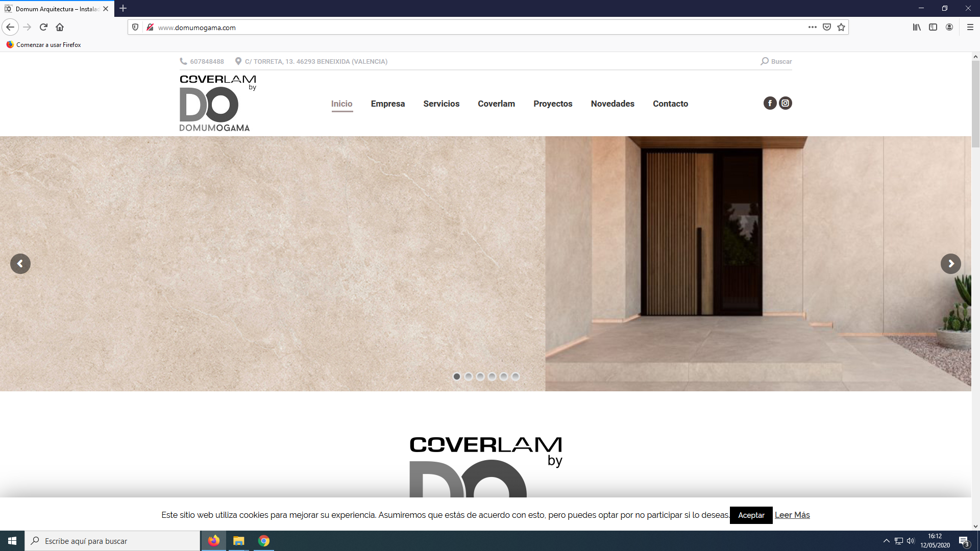Screen dimensions: 980x551
Task: Select the sixth slider dot
Action: tap(516, 377)
